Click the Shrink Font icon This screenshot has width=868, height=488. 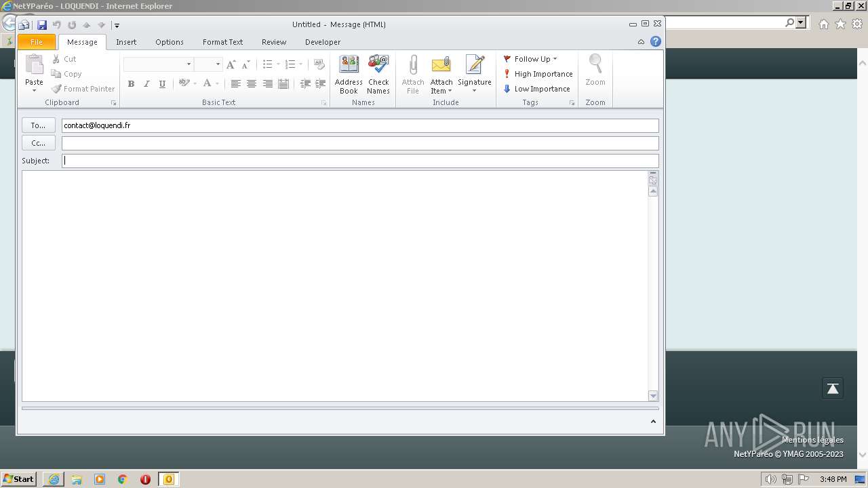click(x=246, y=64)
